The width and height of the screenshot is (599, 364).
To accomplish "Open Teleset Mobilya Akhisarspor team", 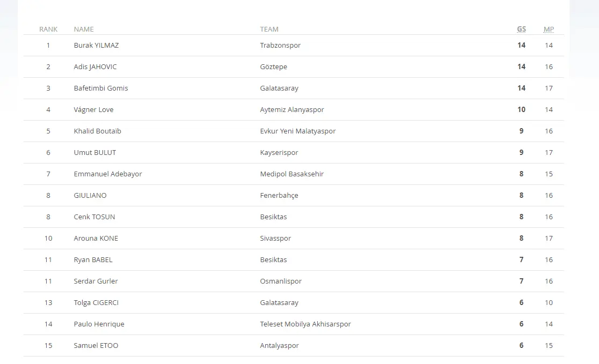I will pos(305,324).
